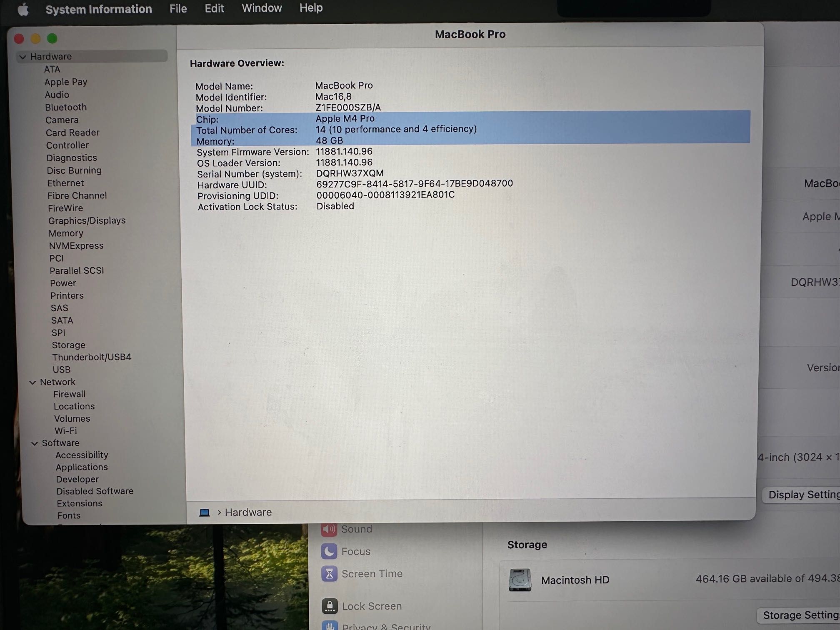Click the laptop icon in path bar
This screenshot has height=630, width=840.
[204, 512]
